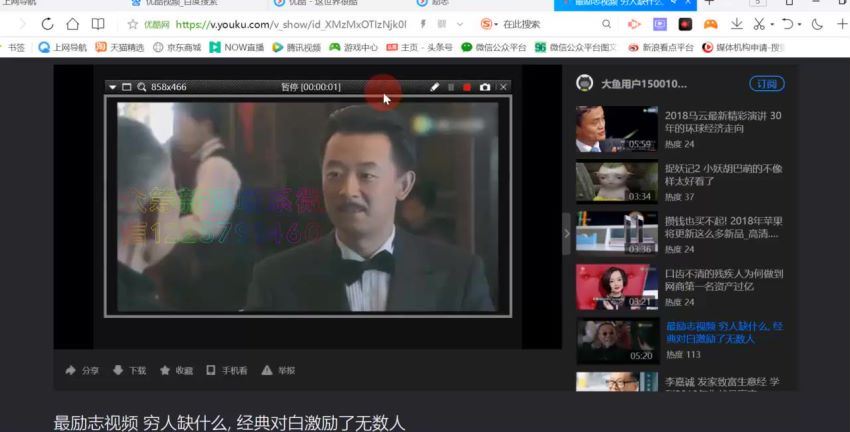Click the lightning speed-mode icon in address bar
This screenshot has height=432, width=850.
[423, 24]
